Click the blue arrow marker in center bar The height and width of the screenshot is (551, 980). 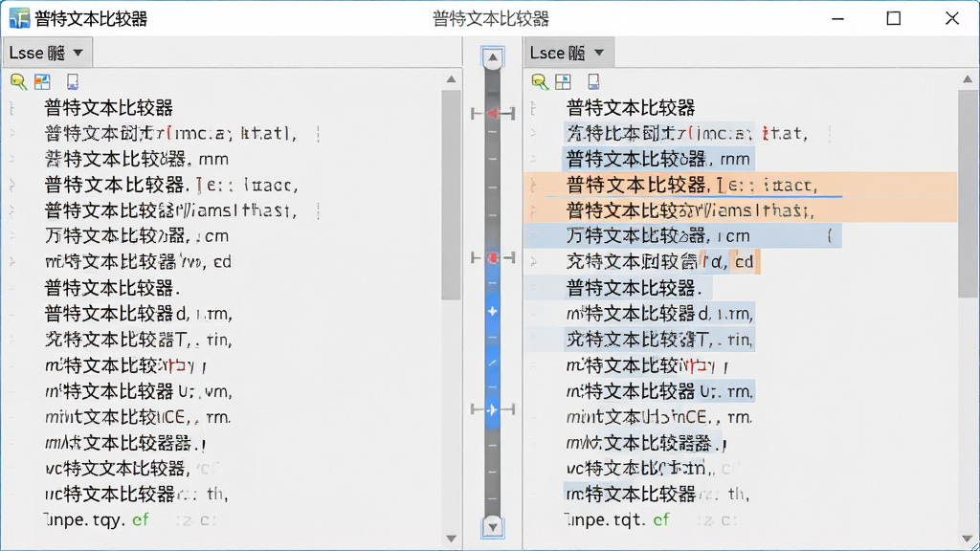tap(493, 409)
